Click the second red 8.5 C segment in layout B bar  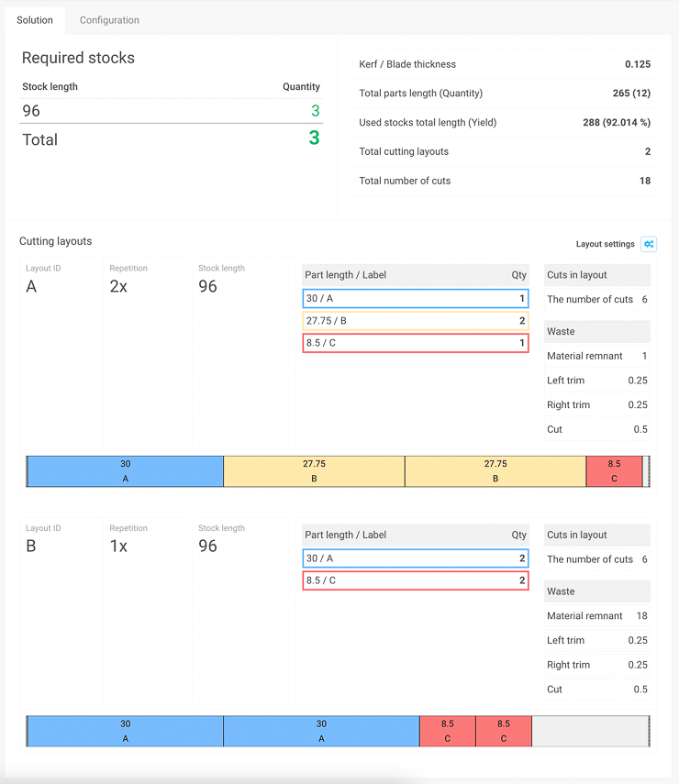pos(504,731)
